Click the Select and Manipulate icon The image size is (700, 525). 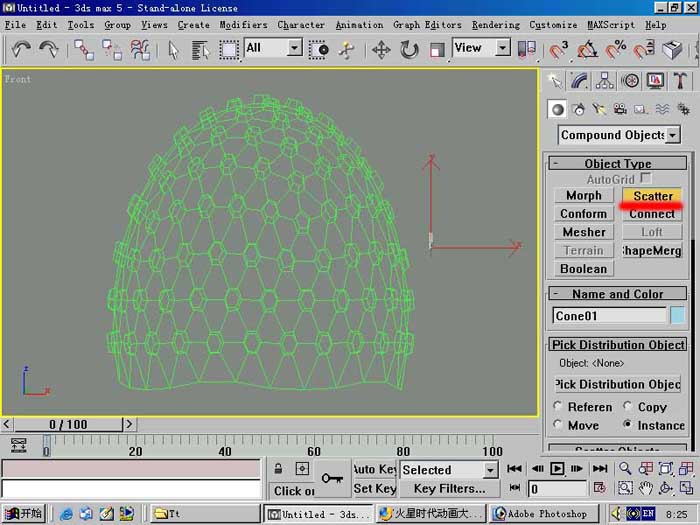pos(346,50)
